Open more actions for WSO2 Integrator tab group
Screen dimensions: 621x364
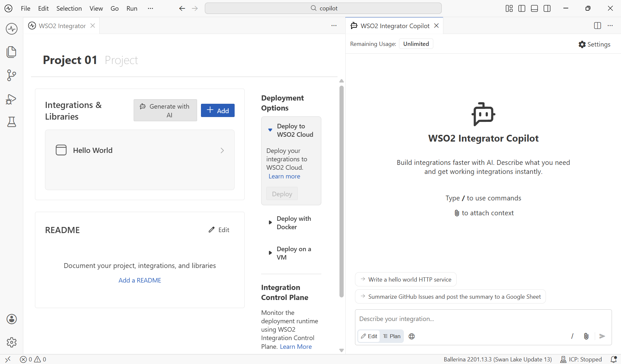coord(334,26)
